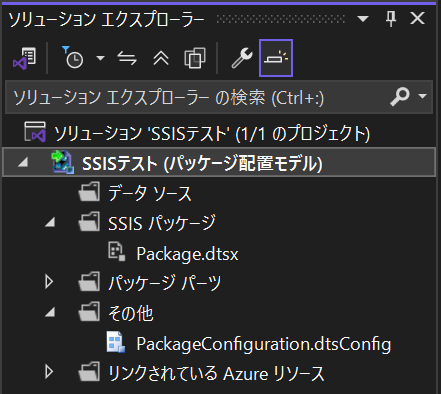The height and width of the screenshot is (394, 441).
Task: Collapse the その他 folder
Action: (50, 312)
